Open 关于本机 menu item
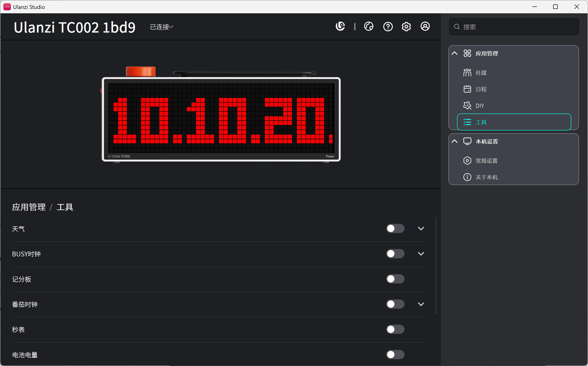This screenshot has height=366, width=588. 514,177
